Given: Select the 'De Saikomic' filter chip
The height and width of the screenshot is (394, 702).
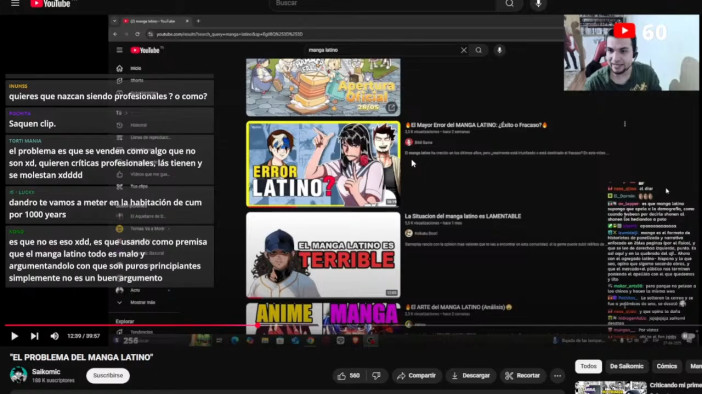Looking at the screenshot, I should (x=626, y=366).
